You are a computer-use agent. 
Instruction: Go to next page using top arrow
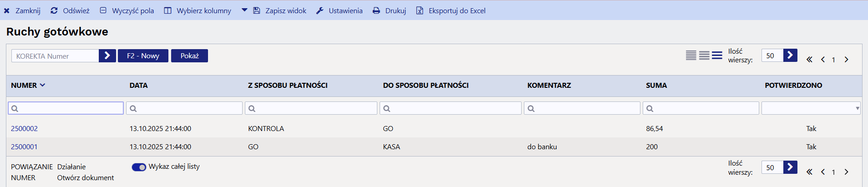[846, 60]
